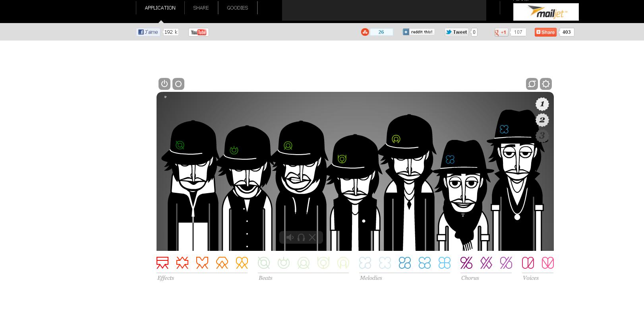Select the first Melodies icon
Viewport: 644px width, 322px height.
coord(365,263)
